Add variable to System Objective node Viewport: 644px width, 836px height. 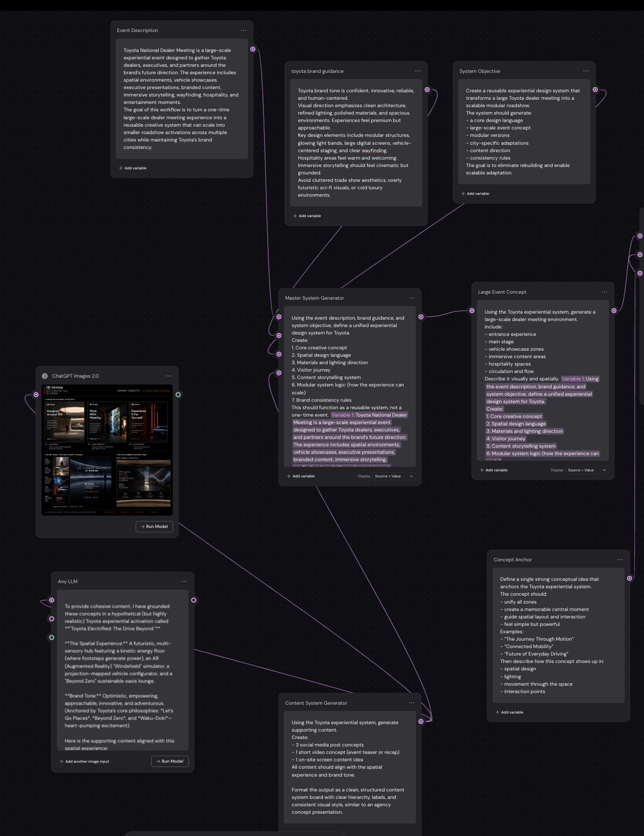(475, 193)
